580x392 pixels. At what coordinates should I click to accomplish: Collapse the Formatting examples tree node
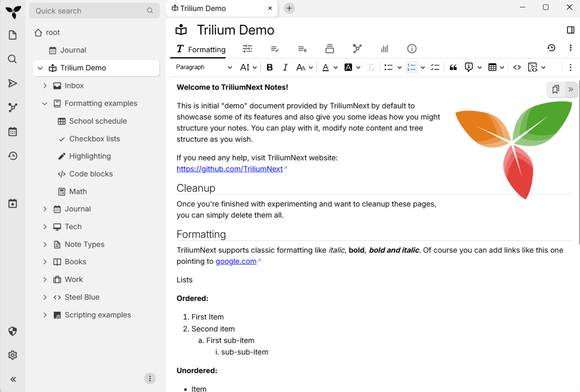click(x=45, y=103)
